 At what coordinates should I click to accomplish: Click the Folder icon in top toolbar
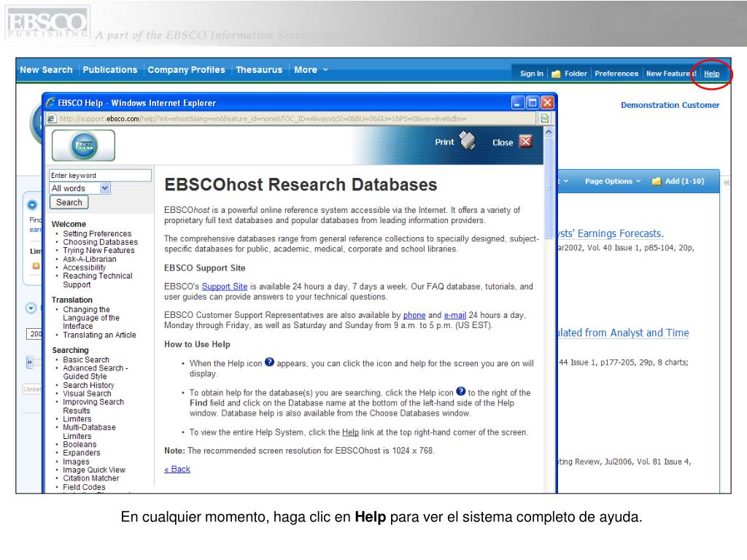tap(555, 74)
